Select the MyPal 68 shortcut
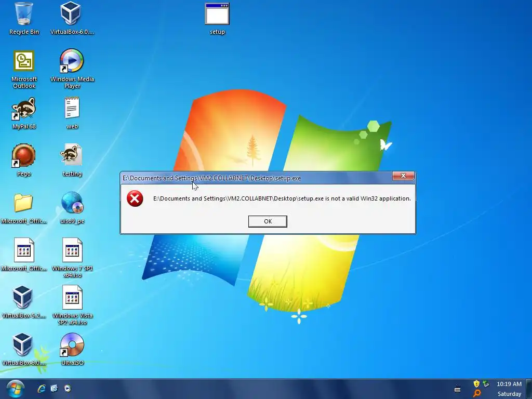The height and width of the screenshot is (399, 532). pyautogui.click(x=24, y=113)
